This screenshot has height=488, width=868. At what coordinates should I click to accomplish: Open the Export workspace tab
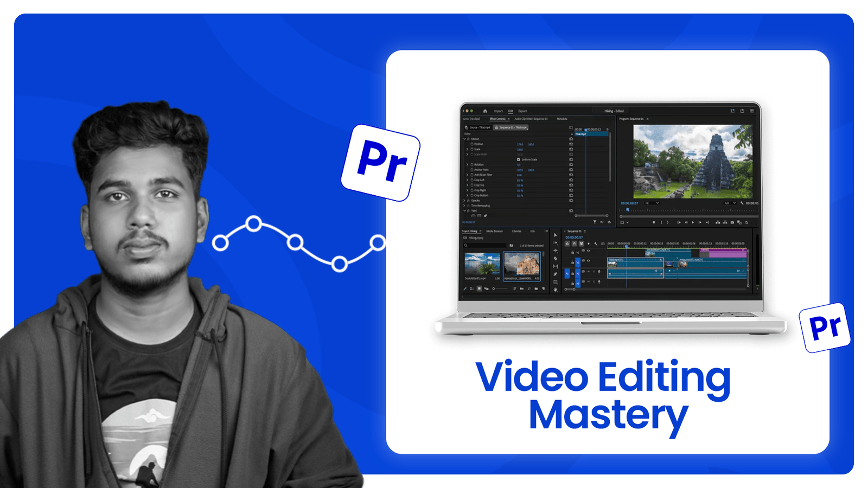(x=522, y=111)
